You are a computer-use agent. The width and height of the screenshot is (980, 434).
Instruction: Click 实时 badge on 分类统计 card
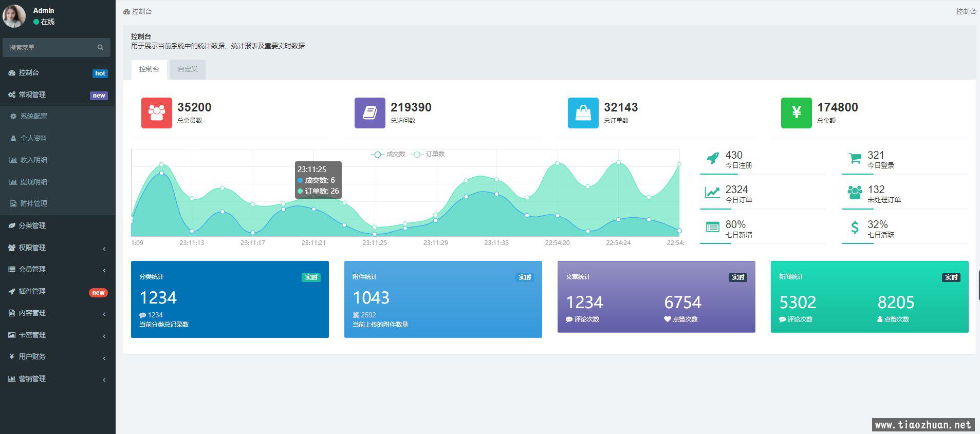pos(311,277)
